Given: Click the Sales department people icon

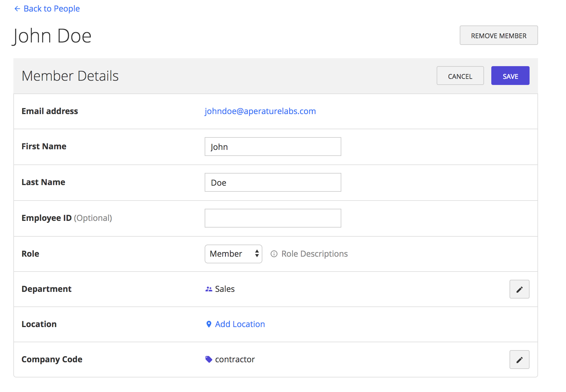Looking at the screenshot, I should coord(209,289).
